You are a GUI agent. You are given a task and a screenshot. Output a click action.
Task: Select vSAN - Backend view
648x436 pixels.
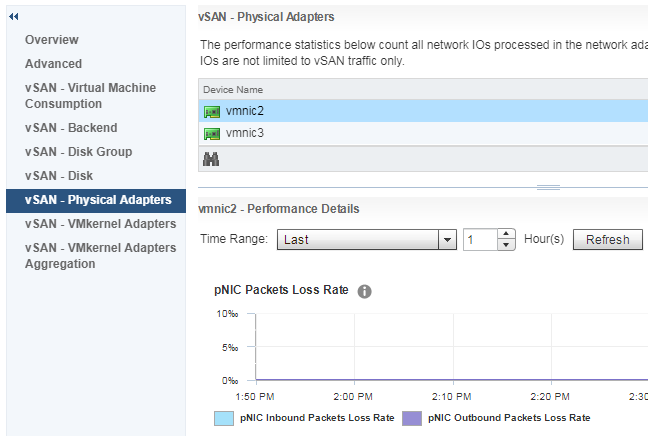71,128
